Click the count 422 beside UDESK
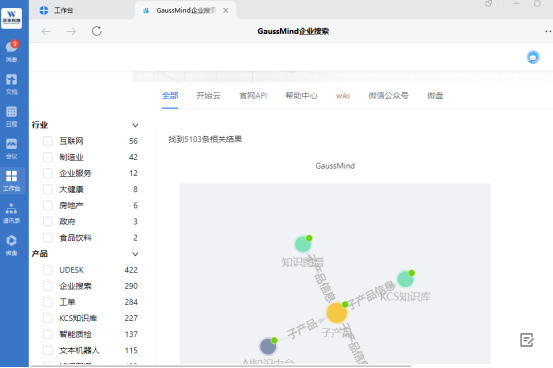 click(x=131, y=270)
